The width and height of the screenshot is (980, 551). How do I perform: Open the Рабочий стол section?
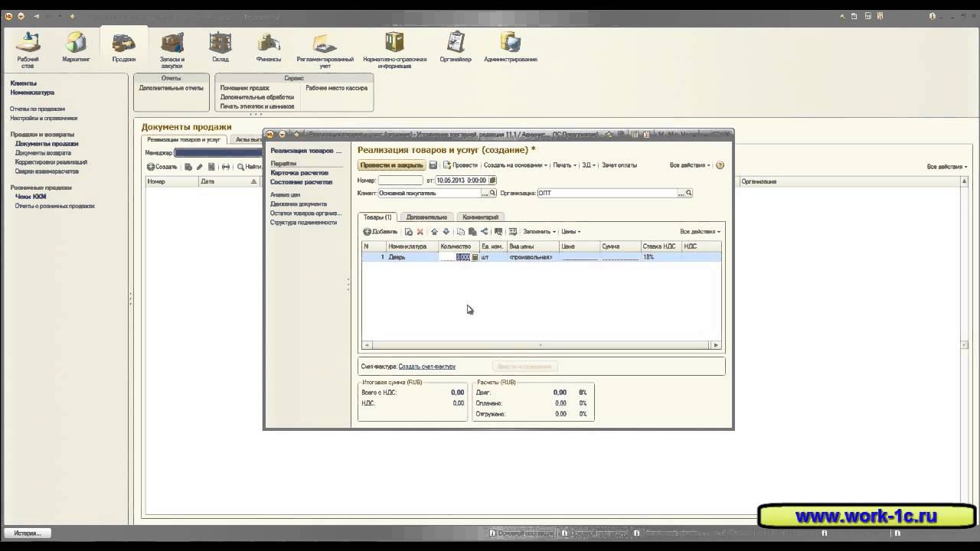pos(28,50)
